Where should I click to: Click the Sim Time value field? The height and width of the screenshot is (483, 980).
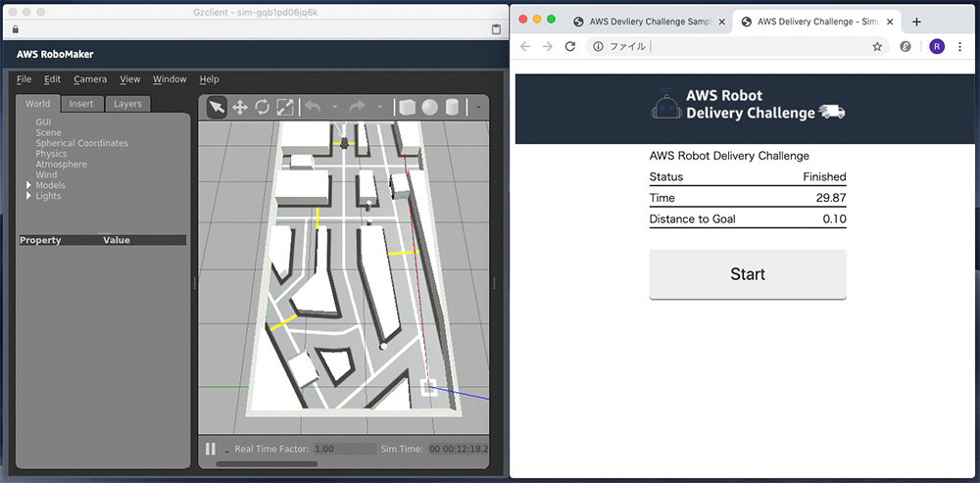point(458,449)
